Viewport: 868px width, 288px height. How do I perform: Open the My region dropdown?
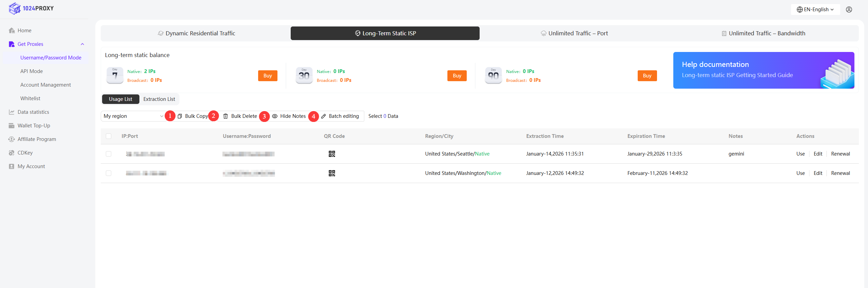tap(133, 116)
